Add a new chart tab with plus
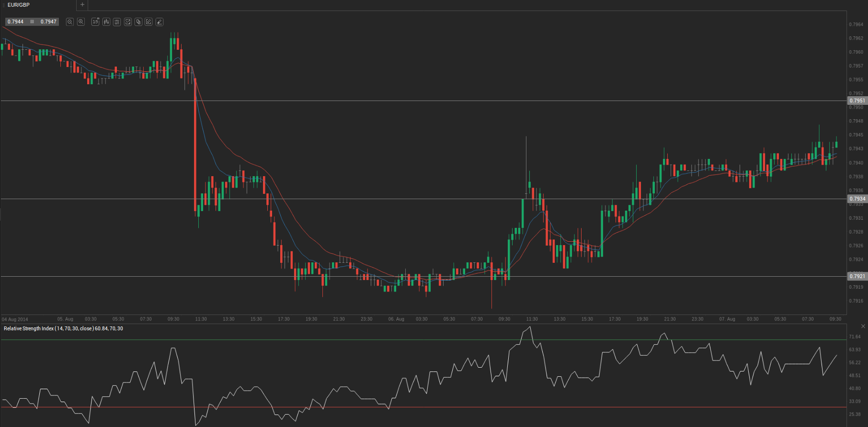 click(x=82, y=5)
